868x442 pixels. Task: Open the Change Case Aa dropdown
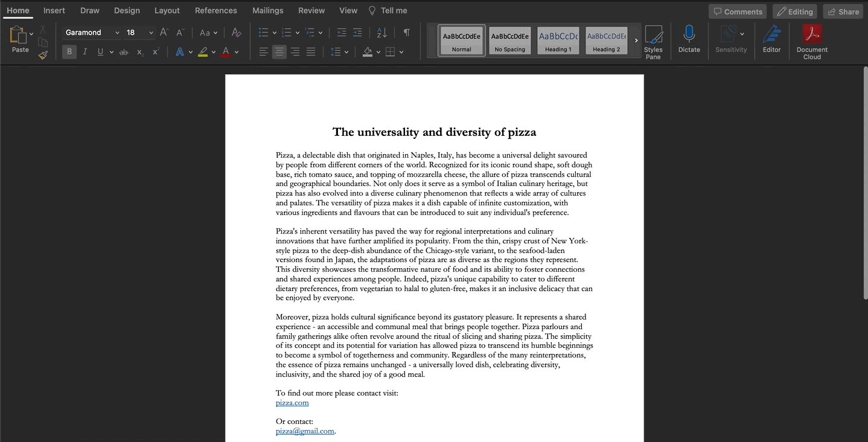[208, 33]
